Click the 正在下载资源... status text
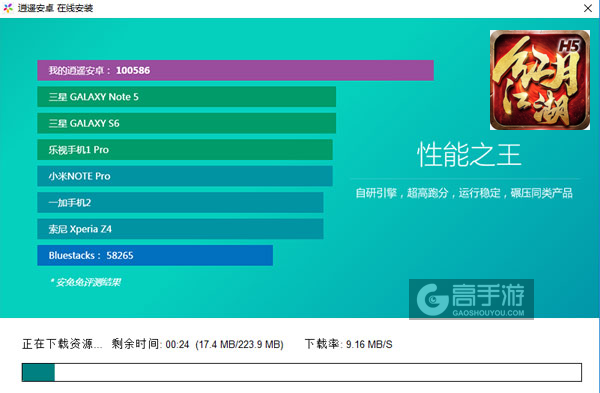600x393 pixels. point(62,344)
